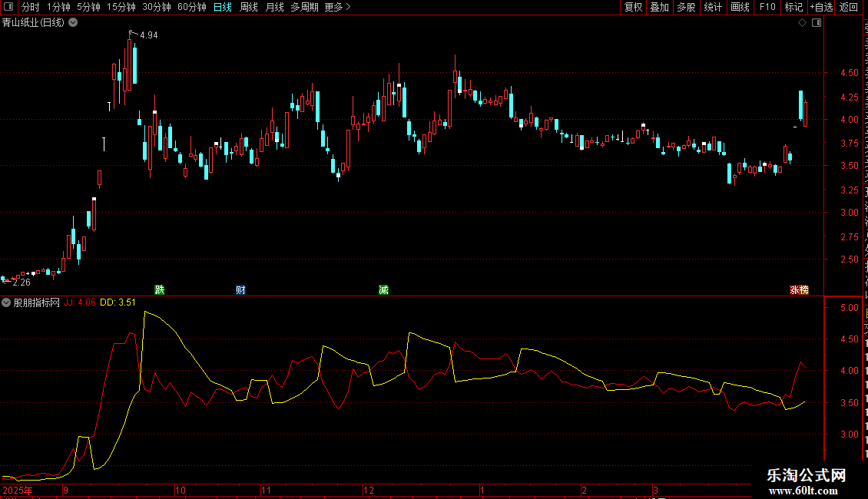Click the 复权 button

pos(633,7)
